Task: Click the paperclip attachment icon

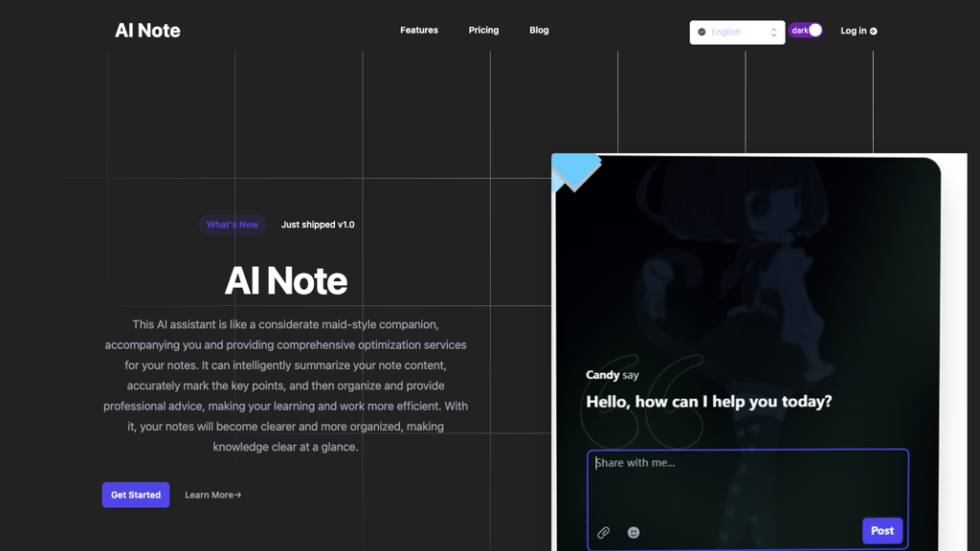Action: pyautogui.click(x=604, y=532)
